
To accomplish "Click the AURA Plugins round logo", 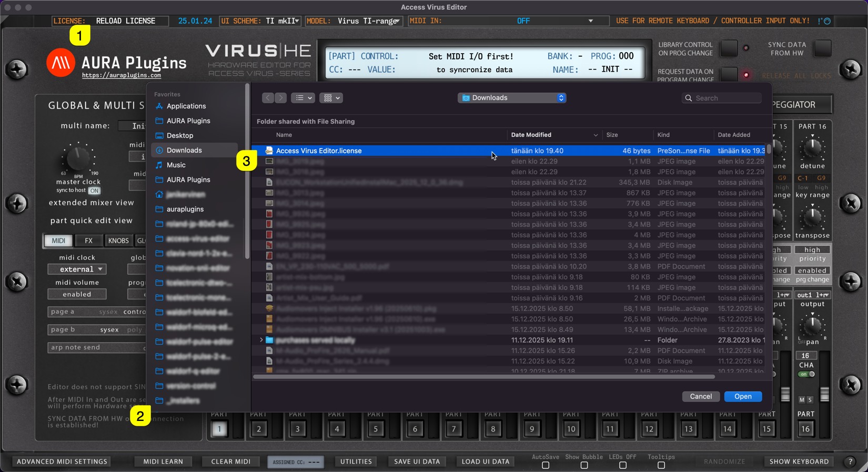I will (60, 63).
